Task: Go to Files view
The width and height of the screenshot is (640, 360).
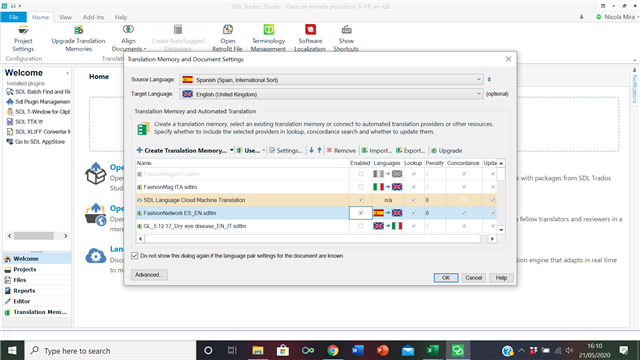Action: click(x=37, y=280)
